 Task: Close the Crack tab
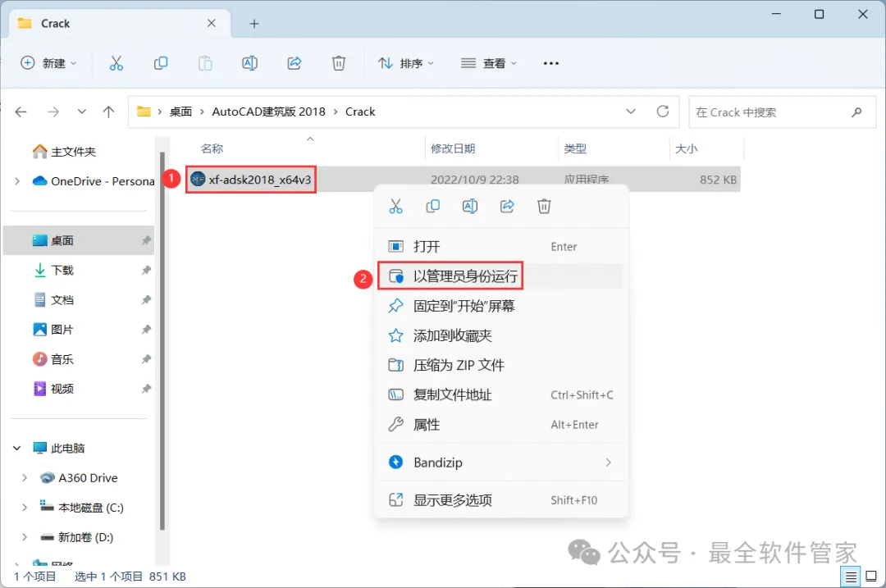(212, 23)
